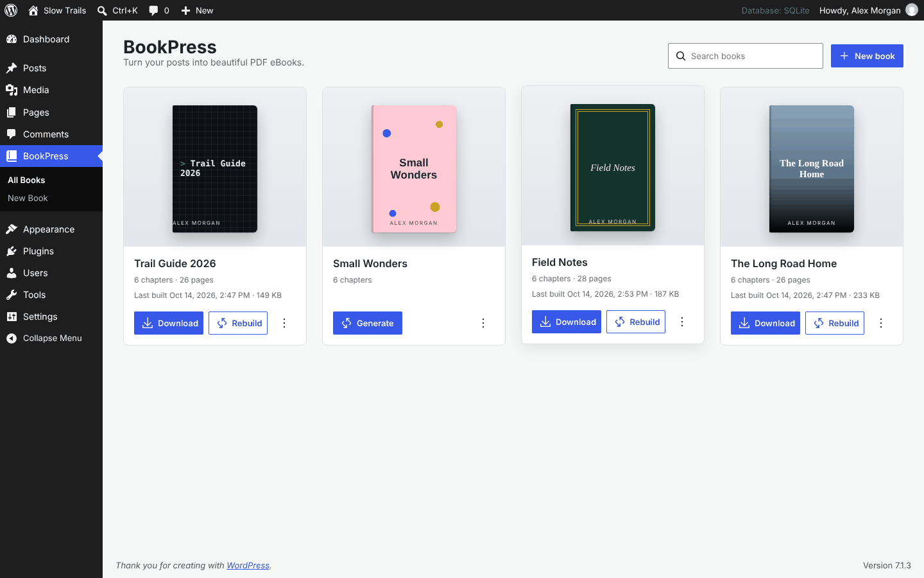Open the Settings menu
924x578 pixels.
click(51, 317)
